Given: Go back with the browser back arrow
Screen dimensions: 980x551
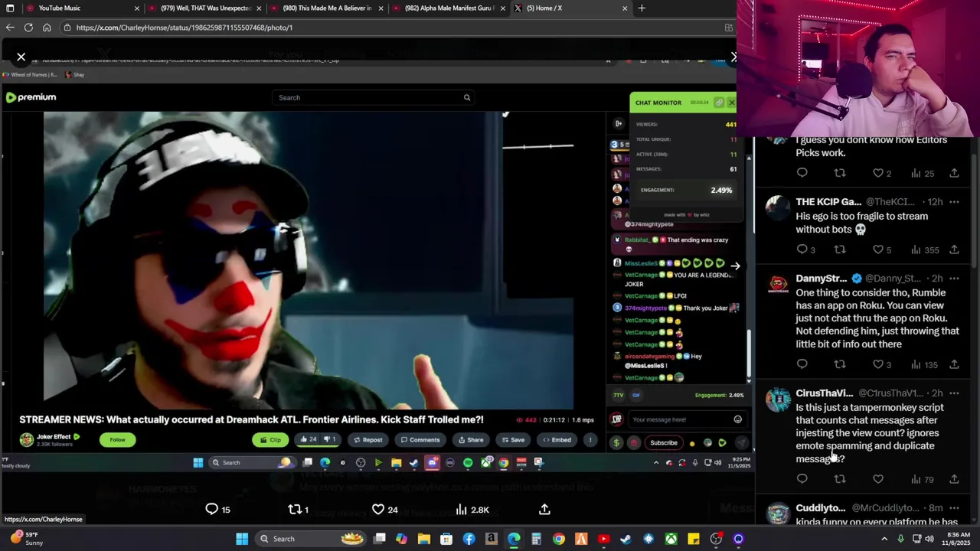Looking at the screenshot, I should coord(10,28).
